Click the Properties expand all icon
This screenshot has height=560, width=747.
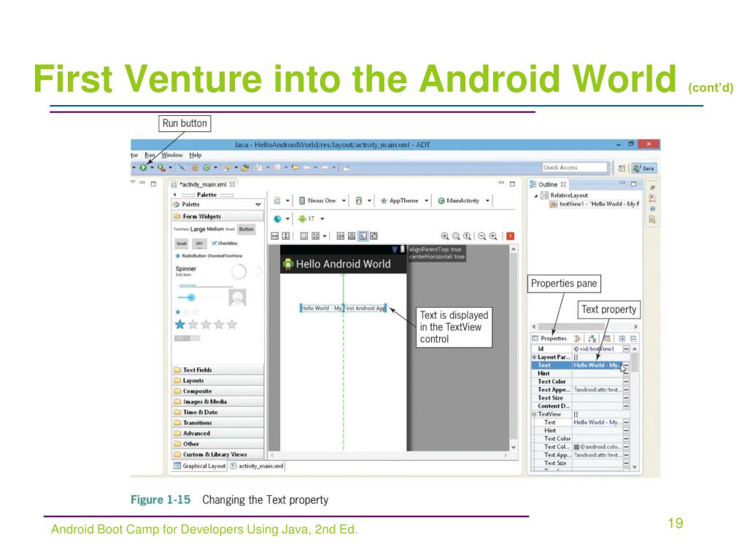coord(622,338)
